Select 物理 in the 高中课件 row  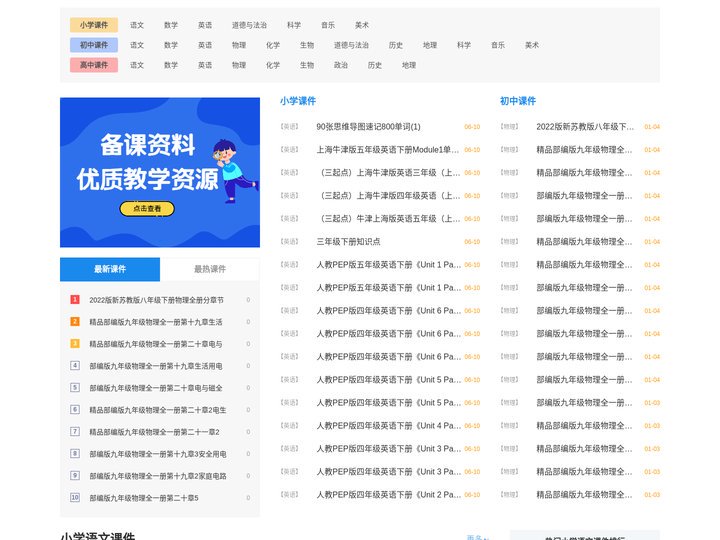click(239, 65)
